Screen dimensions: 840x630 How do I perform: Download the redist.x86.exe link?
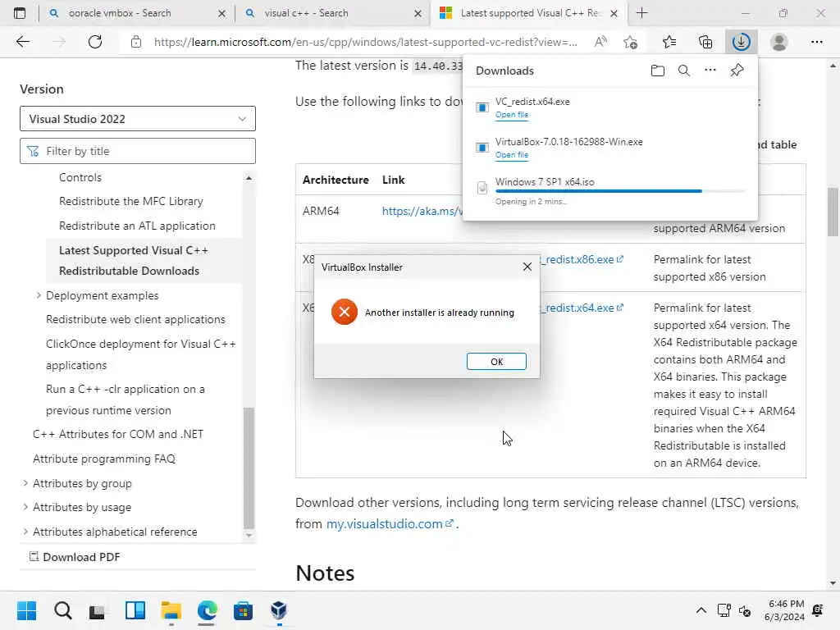pos(582,259)
